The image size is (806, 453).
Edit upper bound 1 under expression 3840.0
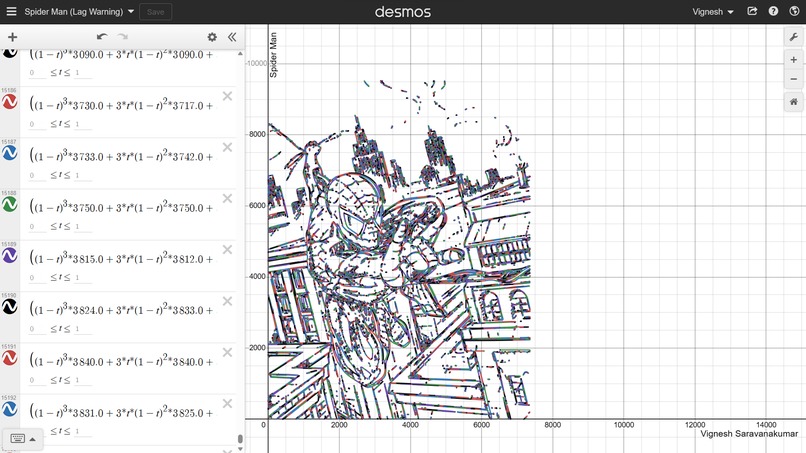(83, 380)
